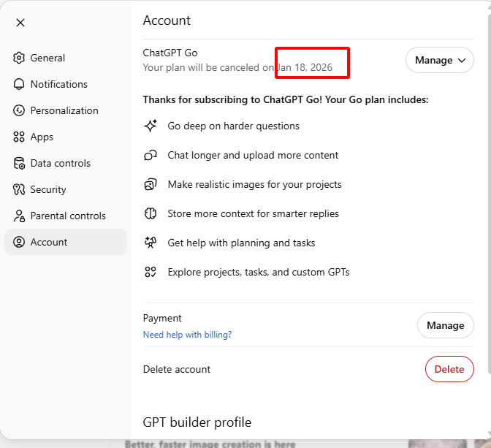Image resolution: width=491 pixels, height=448 pixels.
Task: Click the Notifications bell icon
Action: (19, 84)
